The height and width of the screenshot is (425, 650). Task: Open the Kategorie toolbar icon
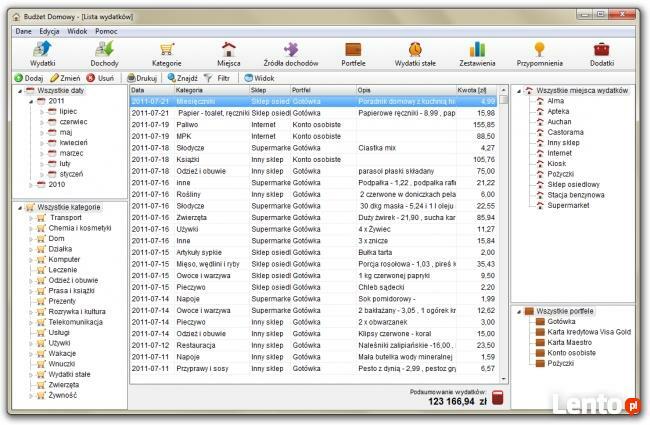[x=166, y=52]
